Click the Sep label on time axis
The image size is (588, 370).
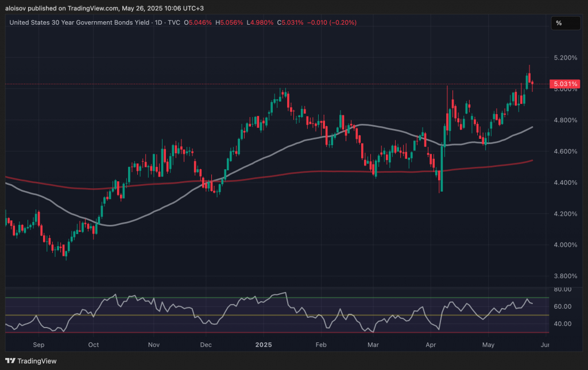click(x=38, y=345)
